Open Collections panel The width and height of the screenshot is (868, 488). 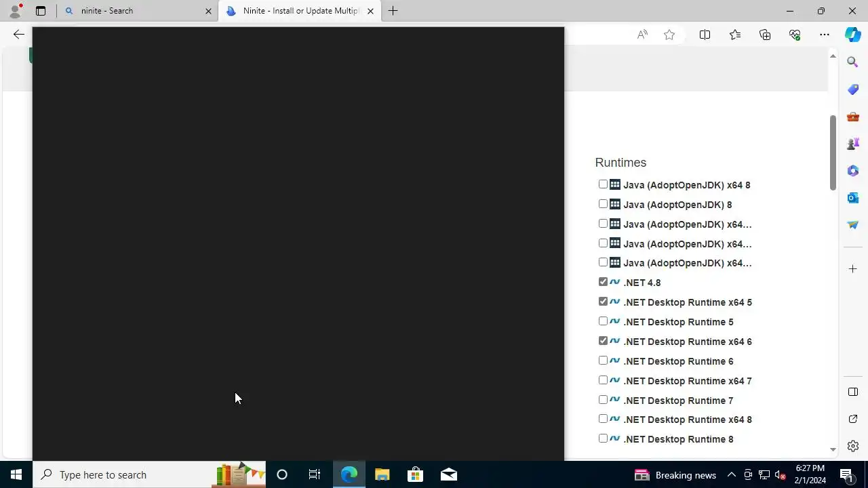pyautogui.click(x=765, y=35)
